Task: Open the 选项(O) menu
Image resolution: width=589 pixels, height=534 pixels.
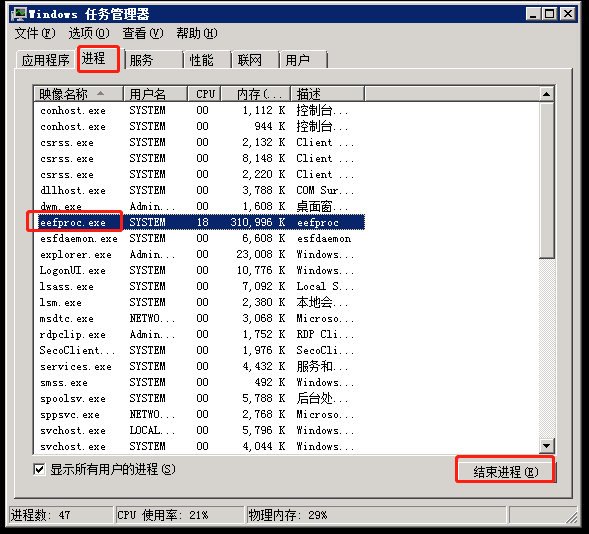Action: [89, 33]
